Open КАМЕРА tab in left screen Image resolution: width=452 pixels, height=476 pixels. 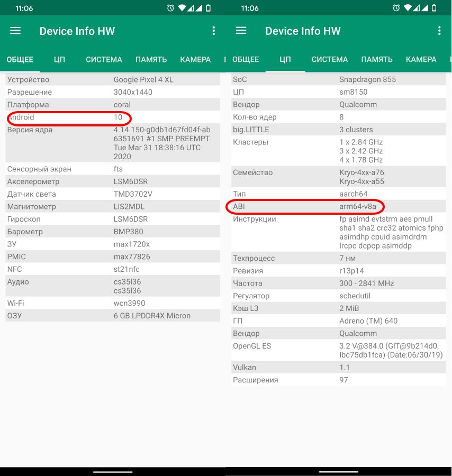[195, 59]
